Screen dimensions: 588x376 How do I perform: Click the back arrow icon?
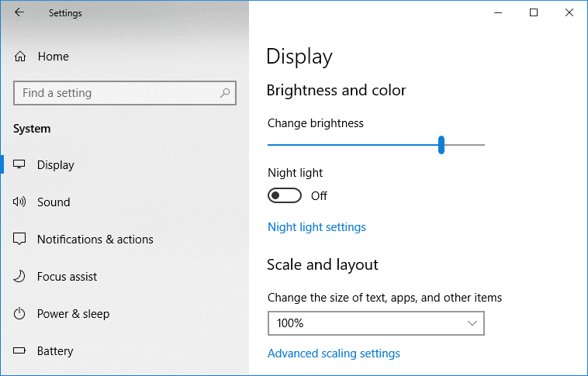tap(19, 12)
